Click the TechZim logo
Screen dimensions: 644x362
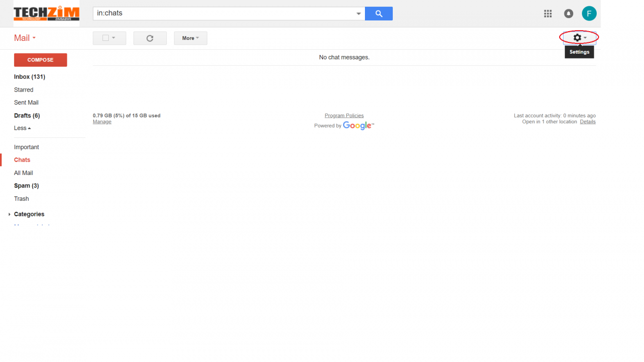coord(46,13)
